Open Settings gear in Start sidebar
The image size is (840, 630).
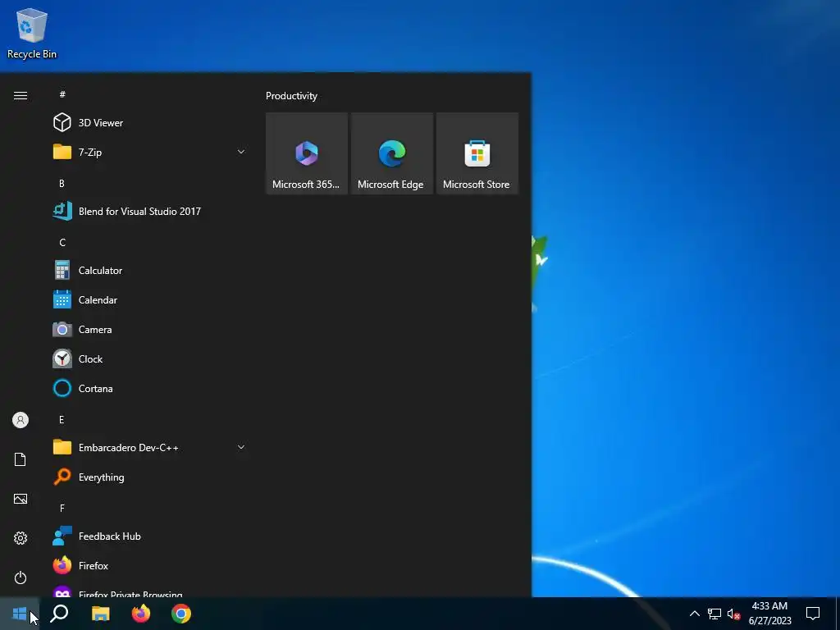coord(21,538)
